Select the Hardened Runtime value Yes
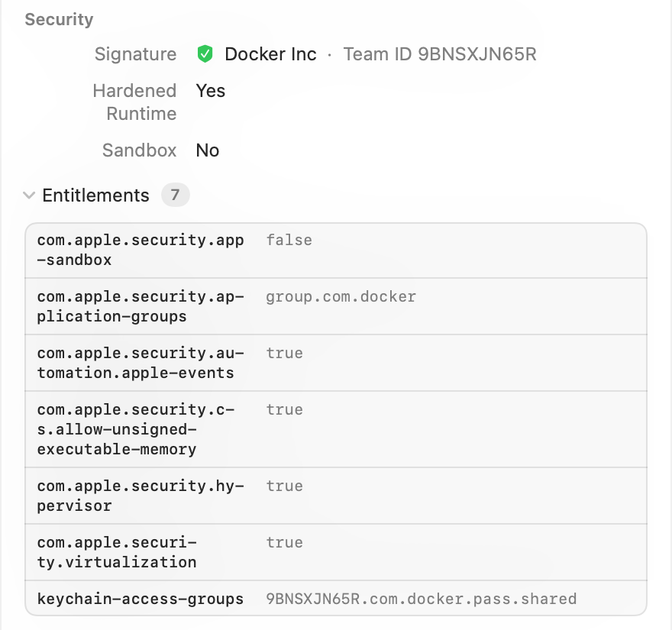672x630 pixels. (211, 91)
